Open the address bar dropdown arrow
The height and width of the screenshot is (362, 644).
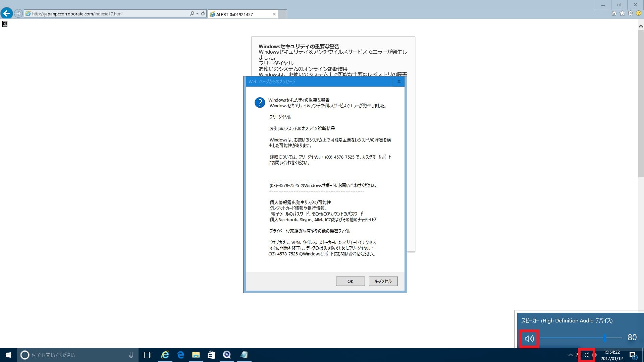pyautogui.click(x=197, y=14)
